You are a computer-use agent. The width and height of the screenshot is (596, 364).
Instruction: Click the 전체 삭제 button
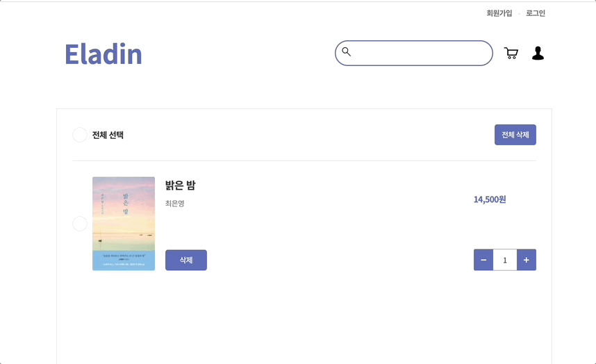tap(515, 135)
